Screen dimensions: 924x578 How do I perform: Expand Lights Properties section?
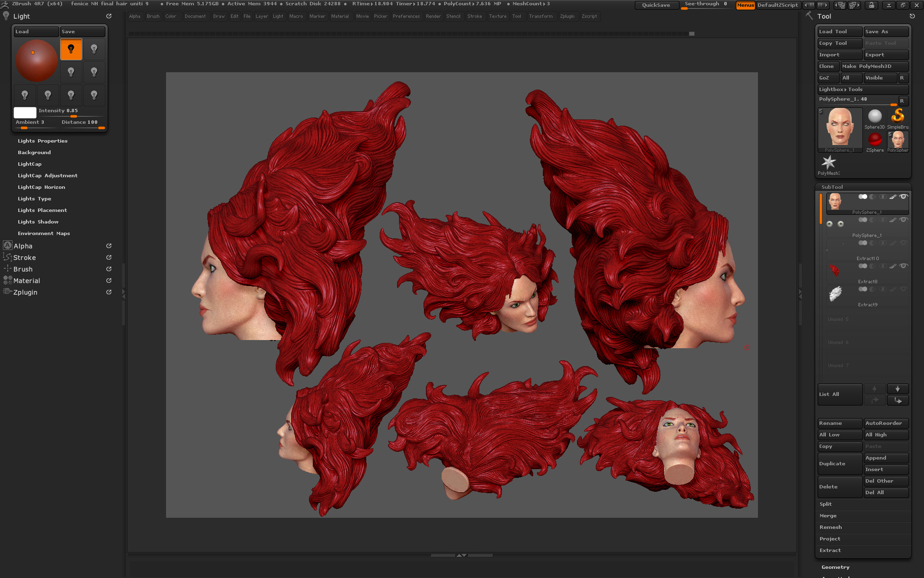pyautogui.click(x=42, y=141)
